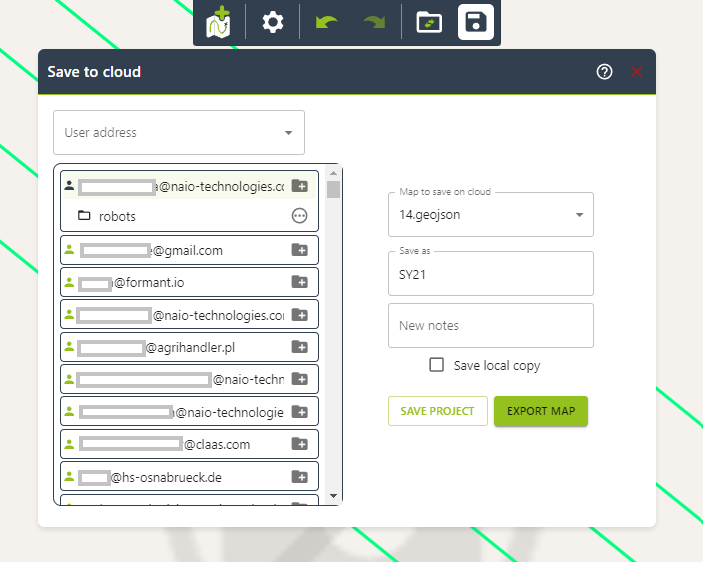Open more options for robots folder
Viewport: 703px width, 562px height.
[299, 216]
